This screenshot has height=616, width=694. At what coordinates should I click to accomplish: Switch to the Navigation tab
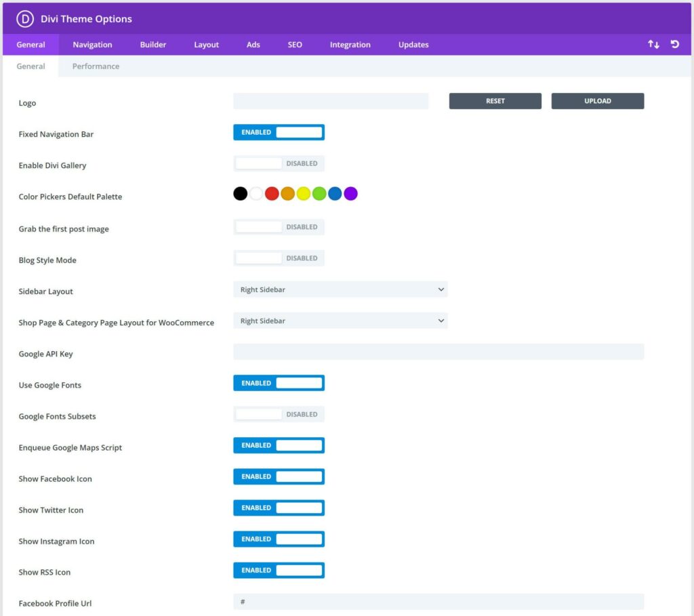coord(92,45)
